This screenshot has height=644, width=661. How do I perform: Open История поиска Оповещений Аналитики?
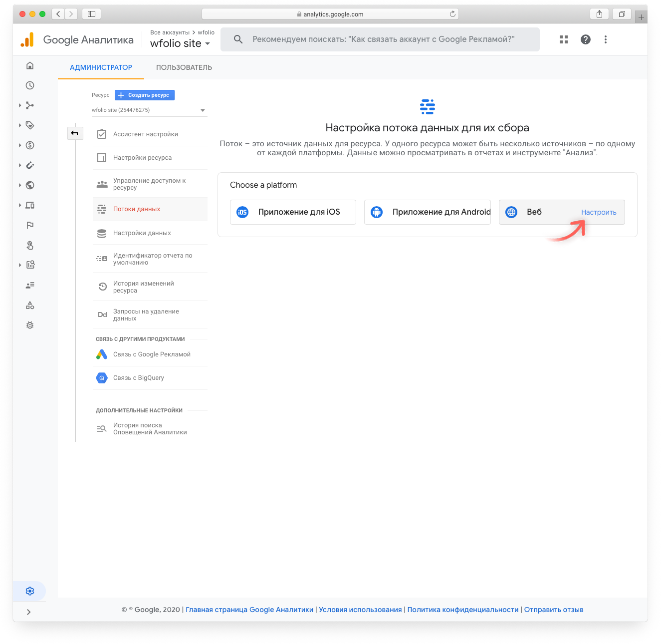pyautogui.click(x=150, y=429)
